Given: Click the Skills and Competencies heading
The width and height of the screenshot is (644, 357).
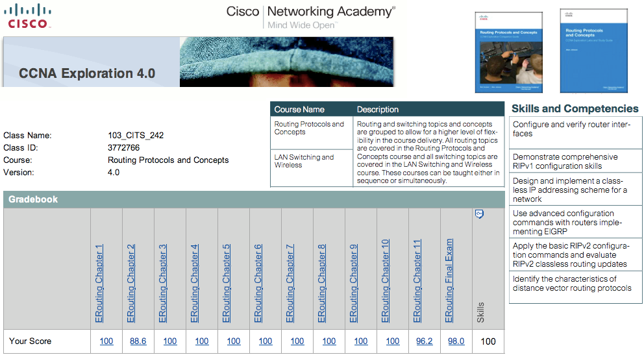Looking at the screenshot, I should (575, 108).
